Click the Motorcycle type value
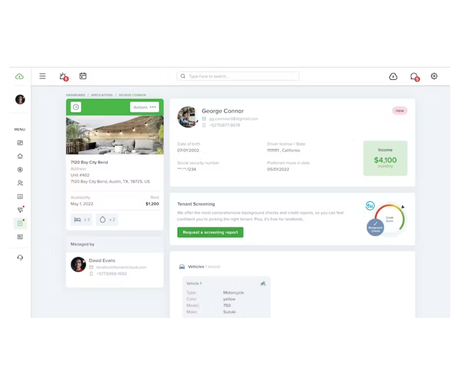 tap(233, 293)
